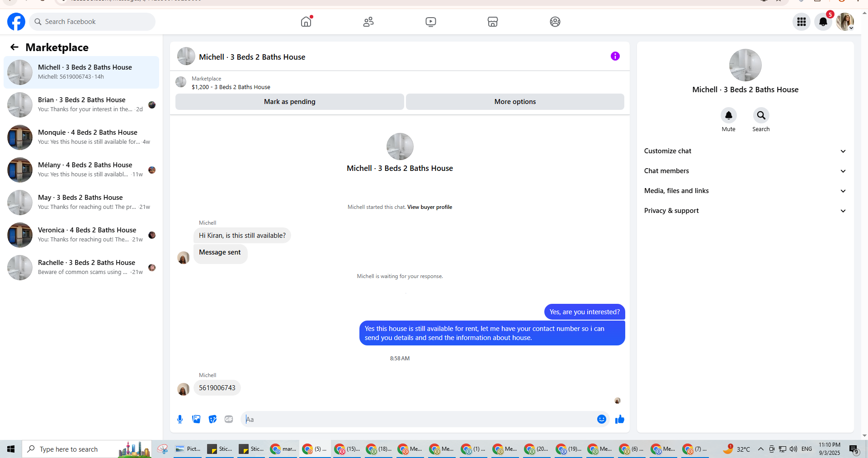This screenshot has width=868, height=458.
Task: Click the 5619006743 message bubble
Action: point(217,388)
